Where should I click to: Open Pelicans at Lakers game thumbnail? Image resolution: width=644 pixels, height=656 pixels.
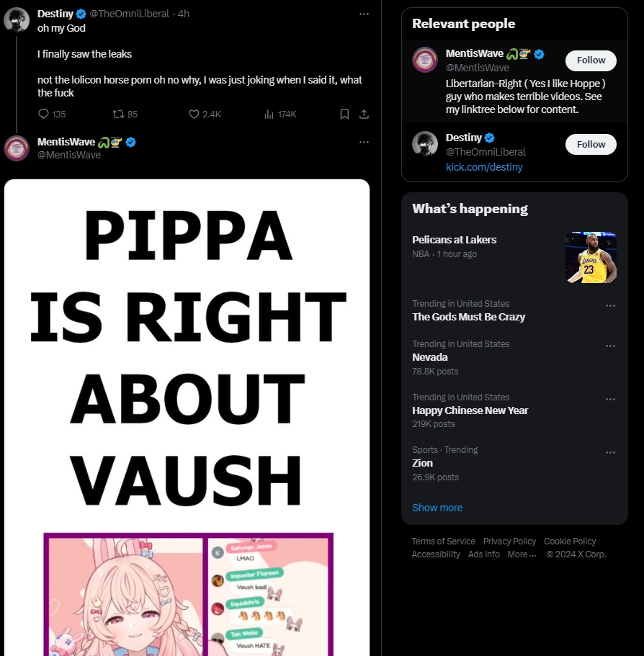(591, 257)
